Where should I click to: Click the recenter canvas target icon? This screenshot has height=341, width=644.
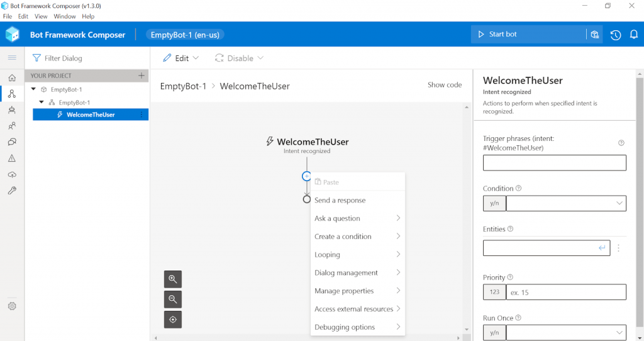pyautogui.click(x=173, y=320)
